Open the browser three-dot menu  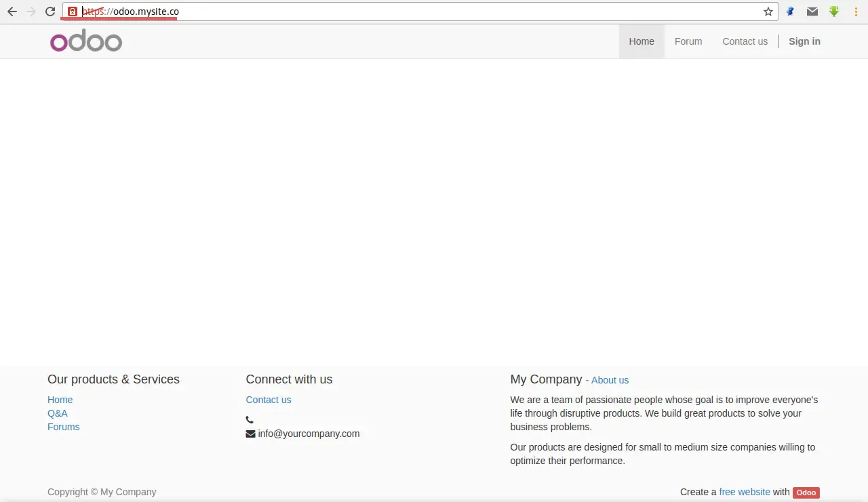pos(856,12)
